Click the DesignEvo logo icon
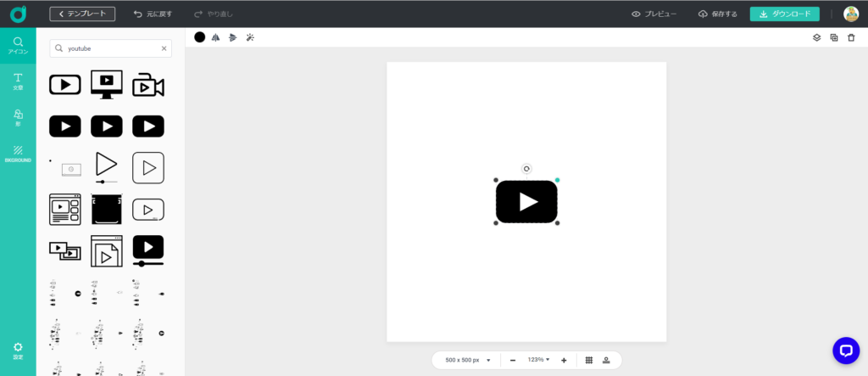Viewport: 868px width, 376px height. (18, 14)
